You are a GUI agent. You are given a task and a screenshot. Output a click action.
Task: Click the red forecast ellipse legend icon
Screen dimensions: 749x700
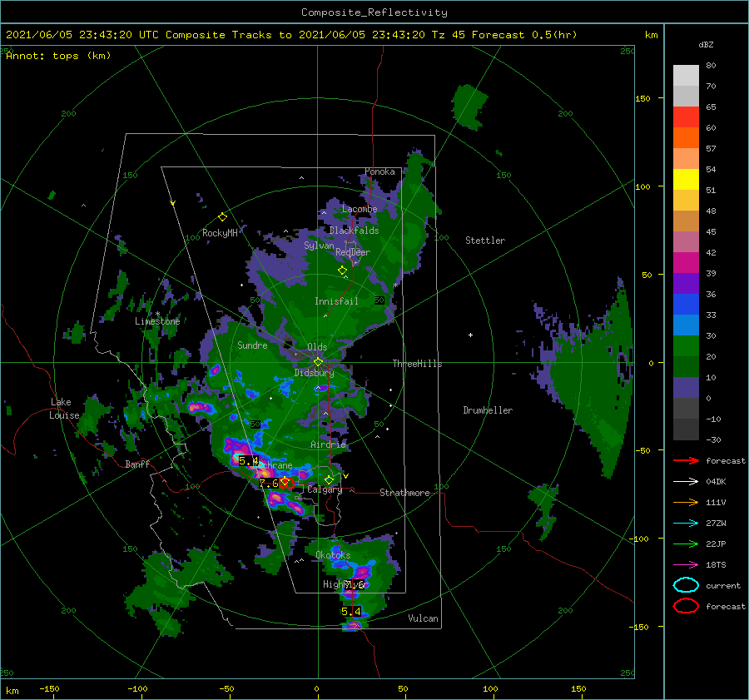tap(686, 606)
